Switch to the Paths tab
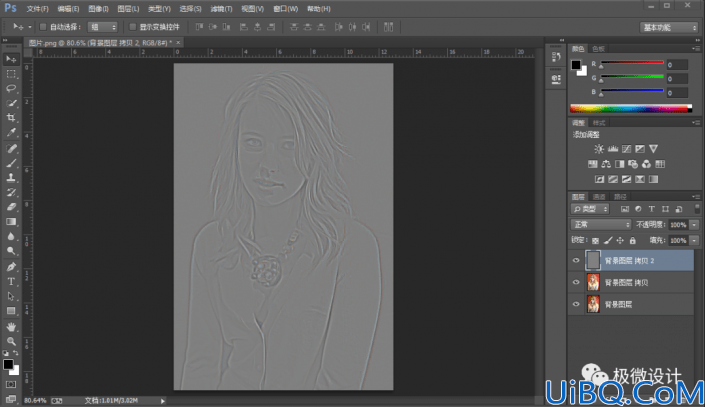Screen dimensions: 705x407 pyautogui.click(x=620, y=197)
